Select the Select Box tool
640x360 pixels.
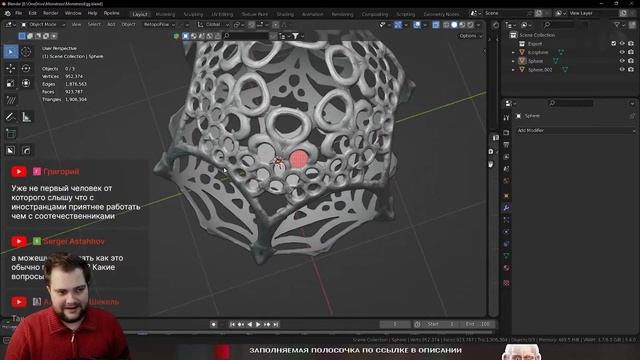click(x=11, y=52)
